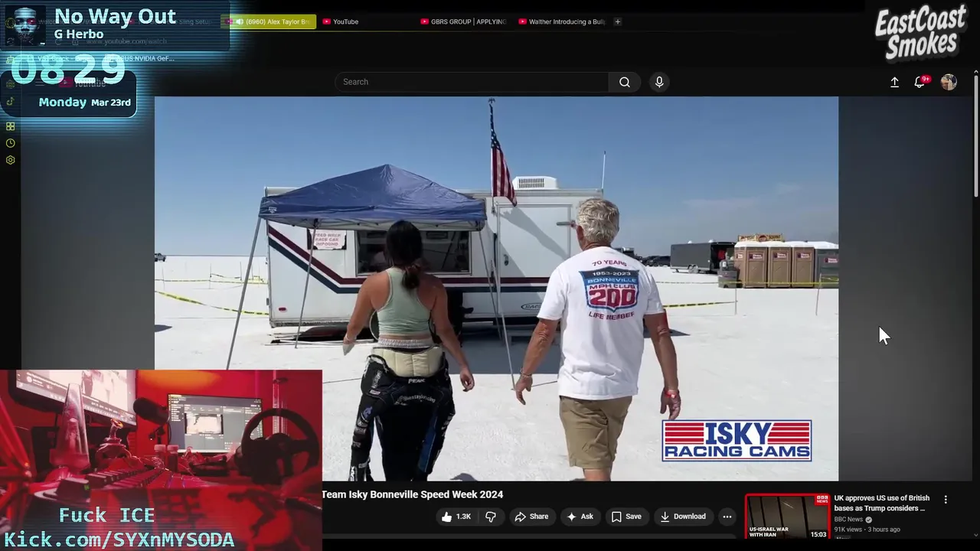This screenshot has width=980, height=551.
Task: Click the scrollbar down arrow
Action: [x=976, y=536]
